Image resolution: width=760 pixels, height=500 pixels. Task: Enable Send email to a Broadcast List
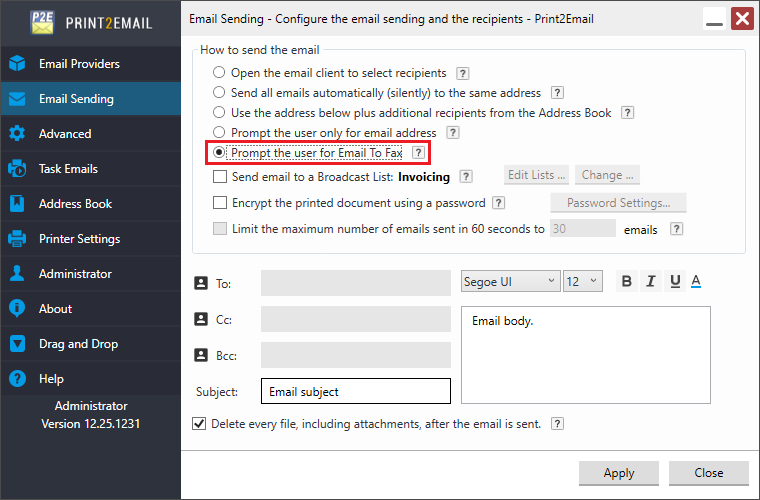(x=220, y=176)
